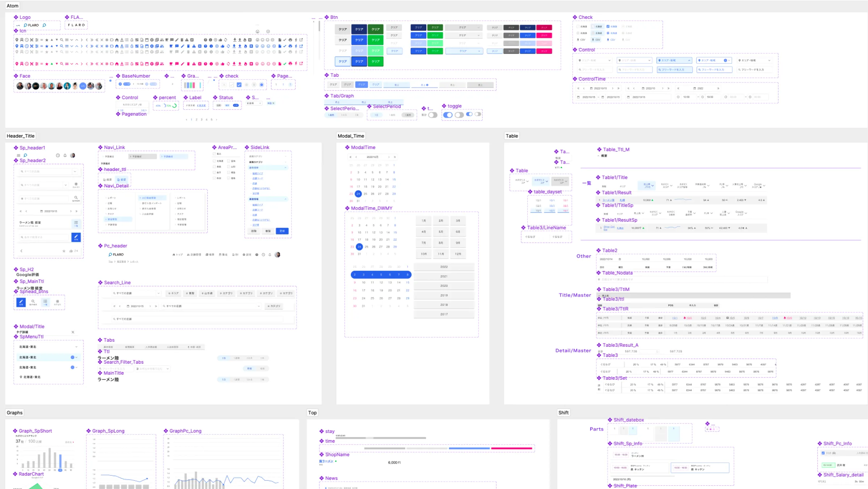868x489 pixels.
Task: Click user avatar in Pc_header
Action: pyautogui.click(x=277, y=255)
